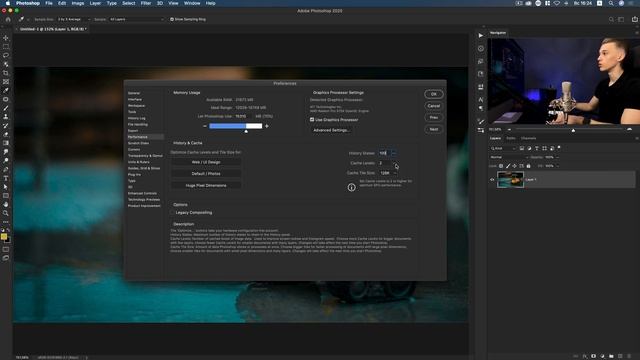Open Sample Size dropdown in options bar
Viewport: 640px width, 360px height.
coord(74,19)
